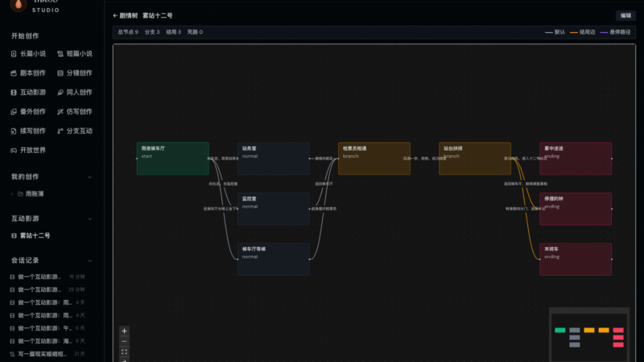
Task: Select the 雾站十二号 sidebar project
Action: pyautogui.click(x=31, y=236)
